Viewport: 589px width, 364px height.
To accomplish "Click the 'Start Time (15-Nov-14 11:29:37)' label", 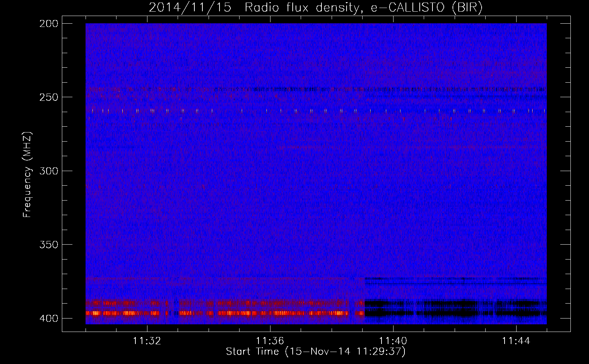I will [x=316, y=352].
